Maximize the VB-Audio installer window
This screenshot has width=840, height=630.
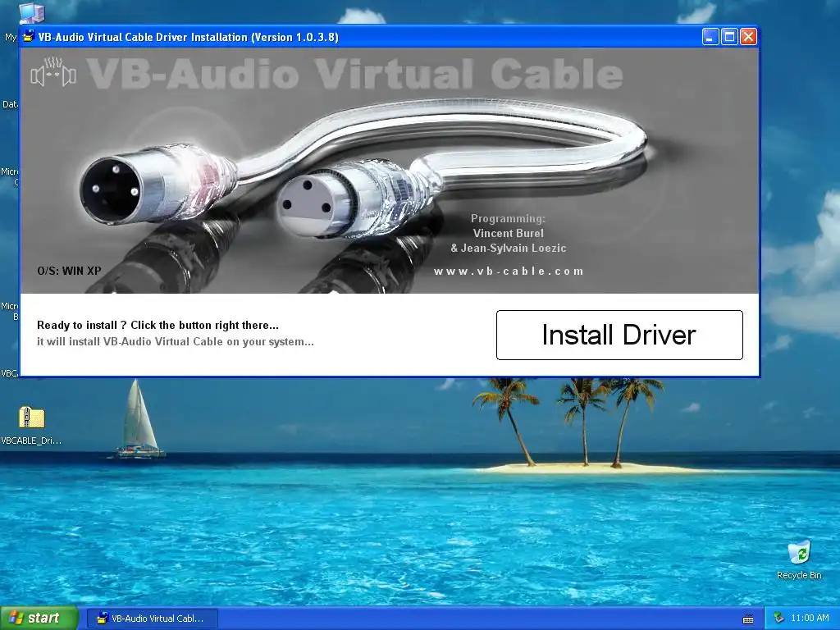pyautogui.click(x=729, y=37)
